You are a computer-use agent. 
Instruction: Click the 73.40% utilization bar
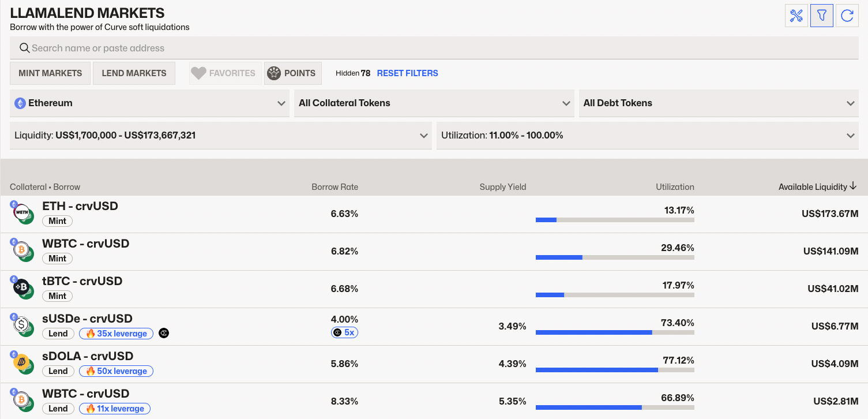(x=615, y=332)
